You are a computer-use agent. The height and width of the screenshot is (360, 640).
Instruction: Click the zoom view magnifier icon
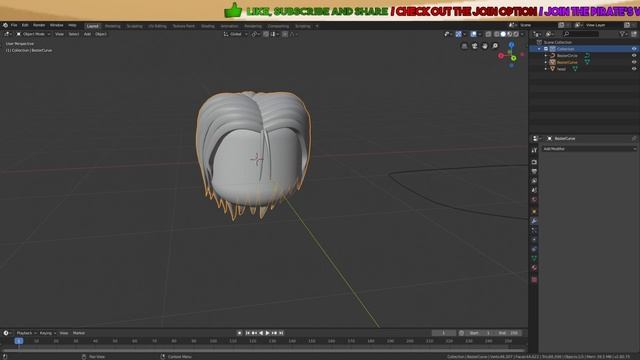(x=495, y=46)
